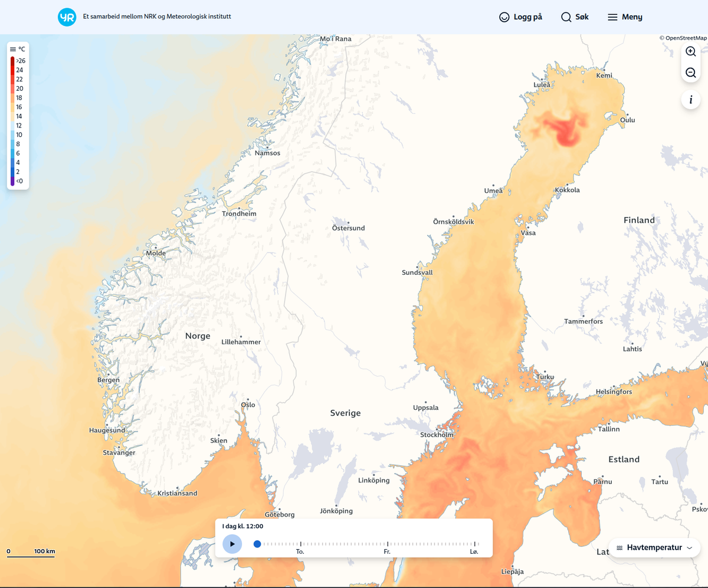
Task: Jump to the To. marker on timeline
Action: tap(300, 551)
